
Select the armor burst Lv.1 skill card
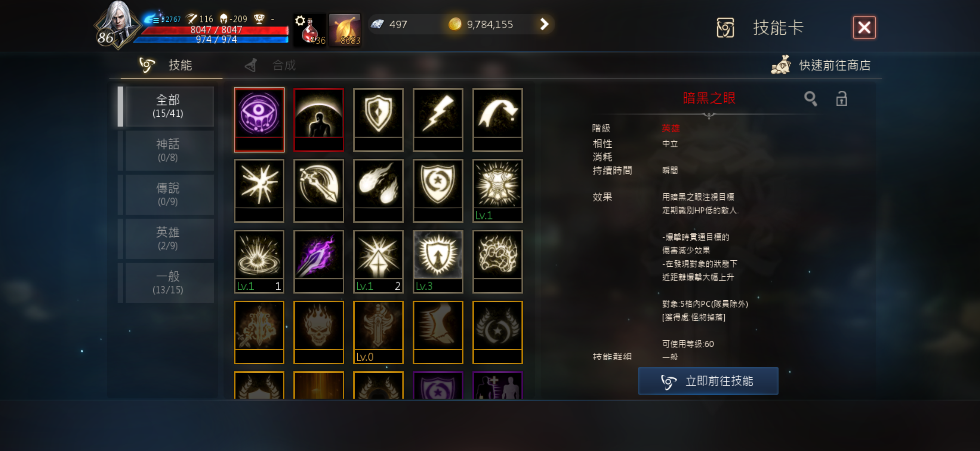pos(497,191)
